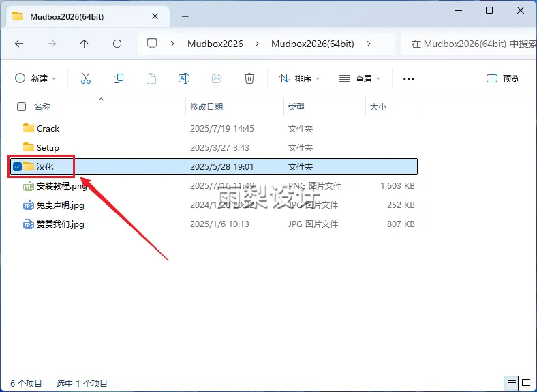Open the more options ellipsis menu

pos(409,79)
